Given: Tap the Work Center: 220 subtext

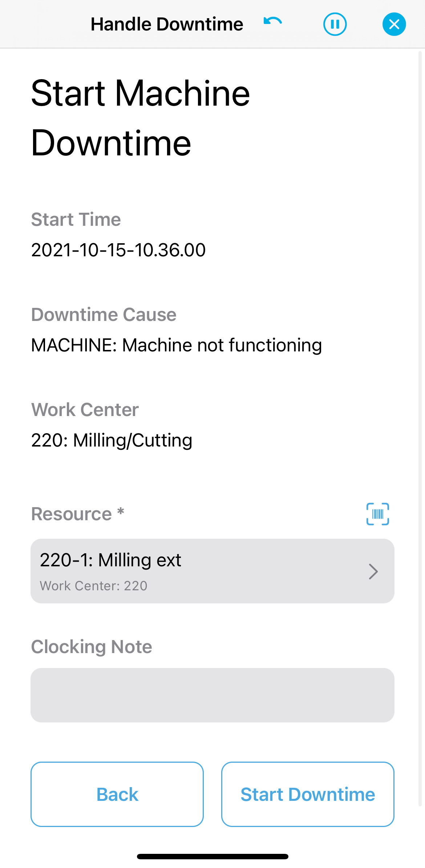Looking at the screenshot, I should (94, 586).
